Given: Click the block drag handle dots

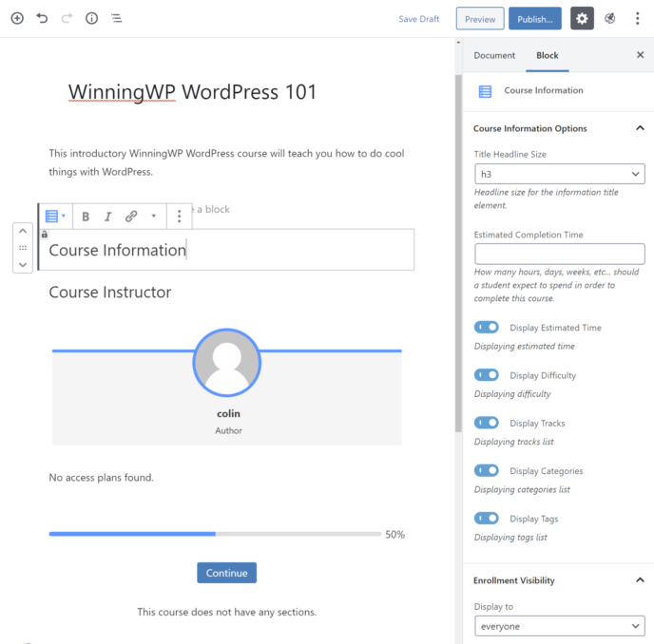Looking at the screenshot, I should [23, 248].
